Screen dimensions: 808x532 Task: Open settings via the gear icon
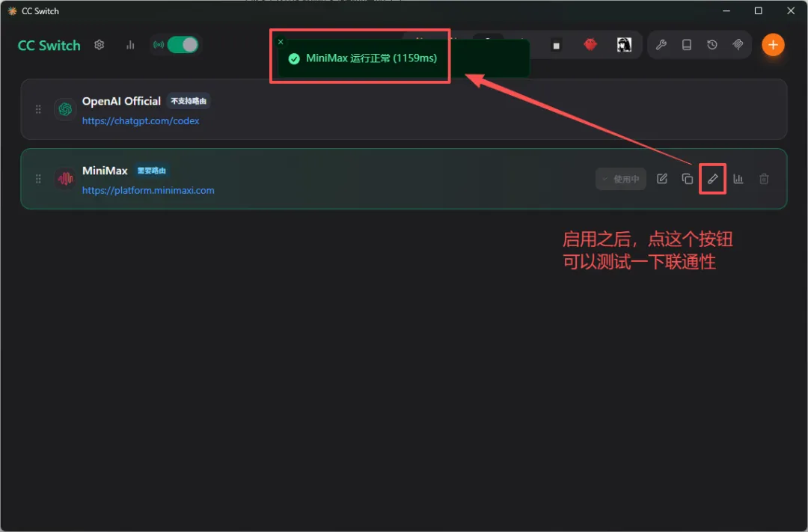coord(100,45)
